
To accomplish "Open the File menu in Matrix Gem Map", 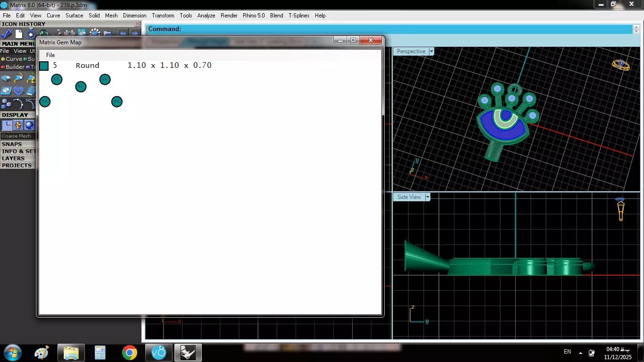I will point(50,55).
